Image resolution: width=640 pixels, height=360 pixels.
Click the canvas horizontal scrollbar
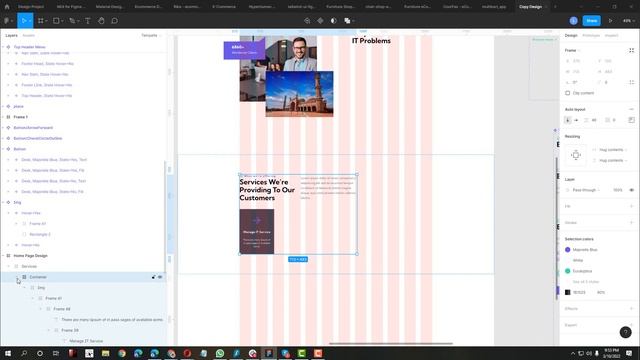391,344
